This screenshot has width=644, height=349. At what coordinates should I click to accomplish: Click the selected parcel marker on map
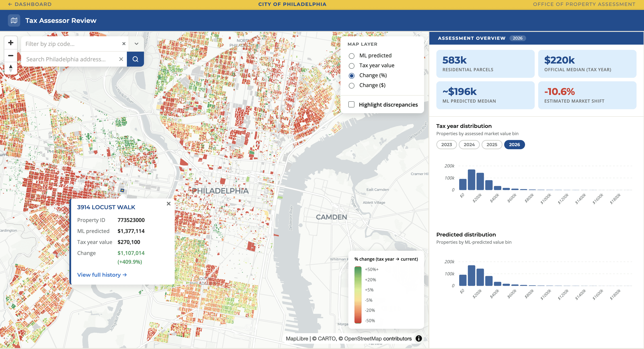(x=122, y=191)
